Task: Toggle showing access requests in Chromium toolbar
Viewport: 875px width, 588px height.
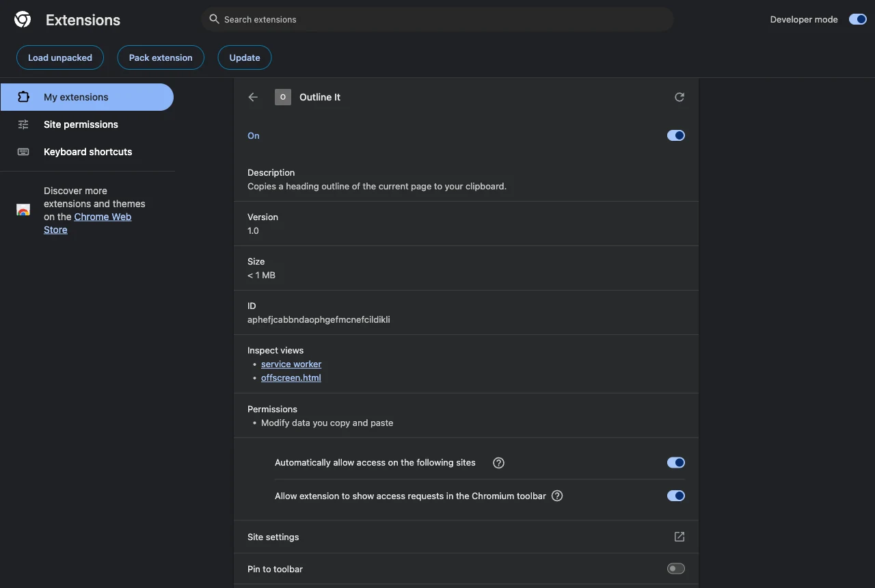Action: 676,496
